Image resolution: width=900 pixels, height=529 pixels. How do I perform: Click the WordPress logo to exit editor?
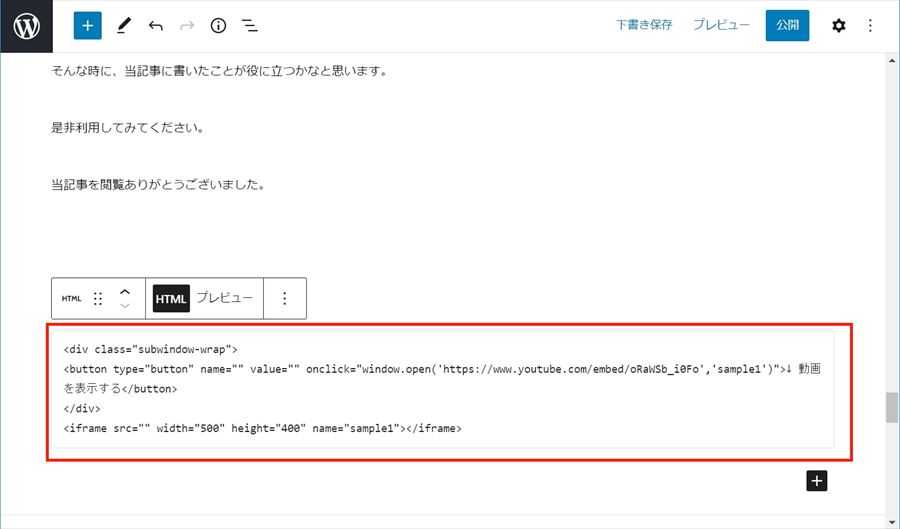coord(26,26)
